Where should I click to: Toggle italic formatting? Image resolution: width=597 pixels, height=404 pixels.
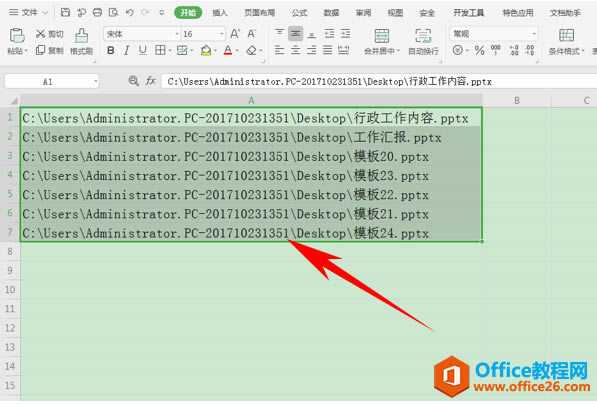coord(127,50)
